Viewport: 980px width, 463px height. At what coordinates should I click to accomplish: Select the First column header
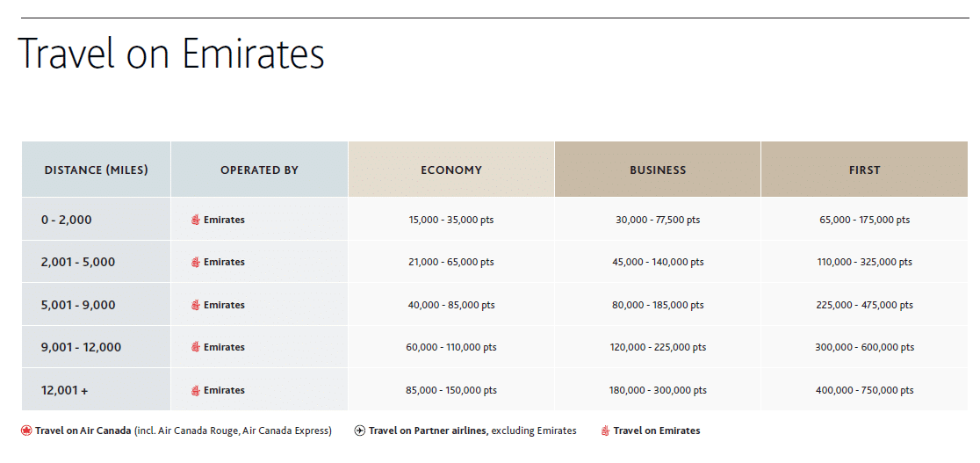[x=864, y=170]
